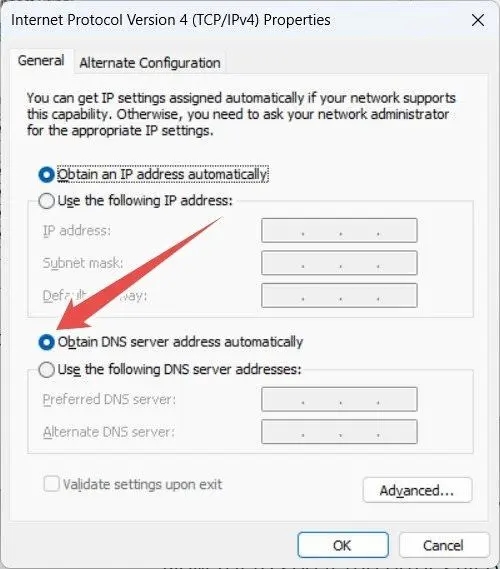
Task: Click the Subnet mask input field
Action: pyautogui.click(x=339, y=263)
